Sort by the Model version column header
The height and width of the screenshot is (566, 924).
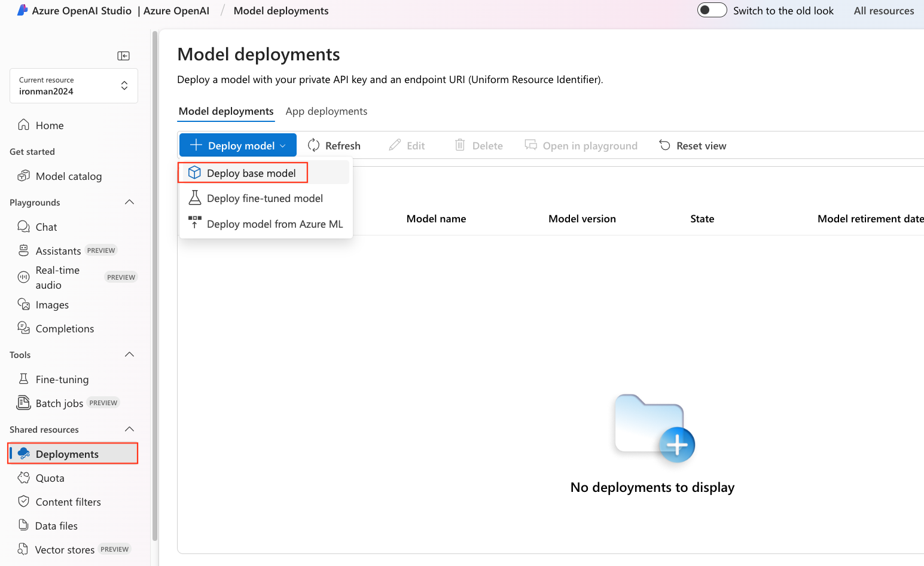click(582, 219)
